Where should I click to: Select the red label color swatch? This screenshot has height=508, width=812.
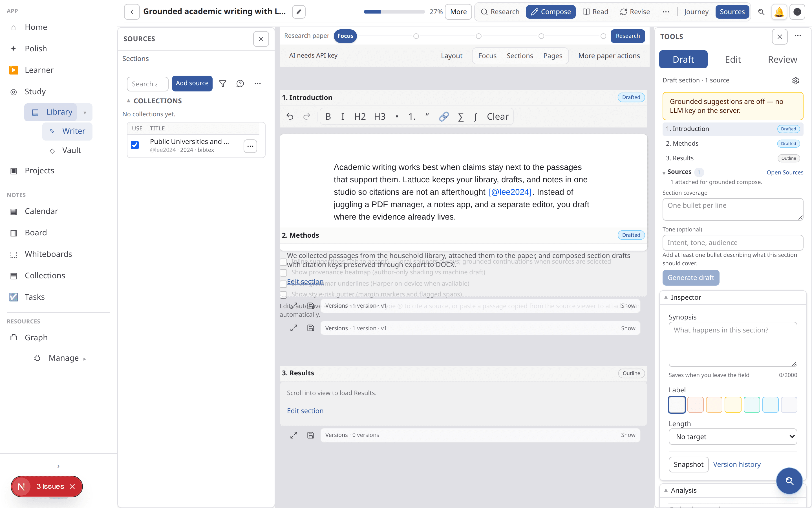[x=695, y=405]
